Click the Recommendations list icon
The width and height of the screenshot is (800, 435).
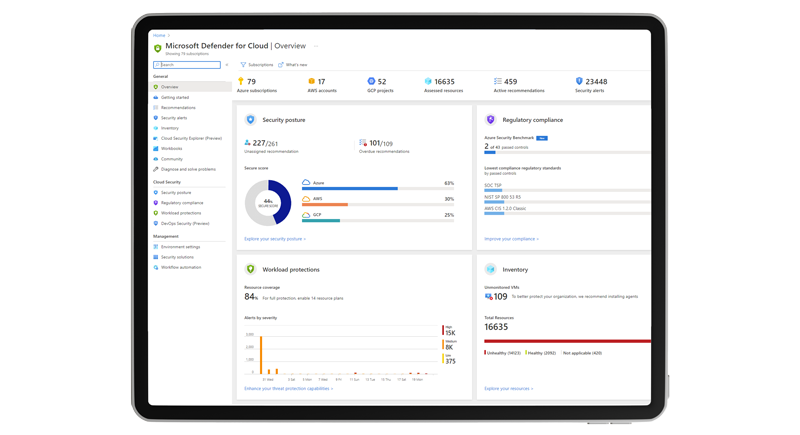pos(156,108)
